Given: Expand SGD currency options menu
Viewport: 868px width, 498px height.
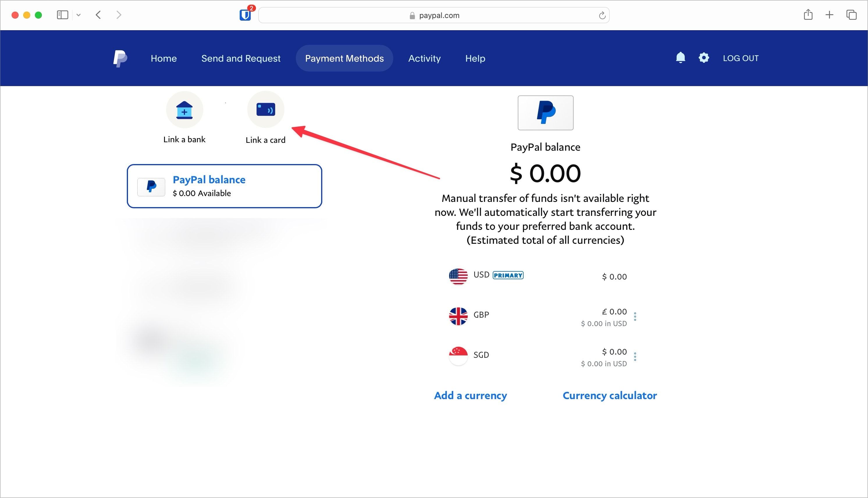Looking at the screenshot, I should coord(635,355).
